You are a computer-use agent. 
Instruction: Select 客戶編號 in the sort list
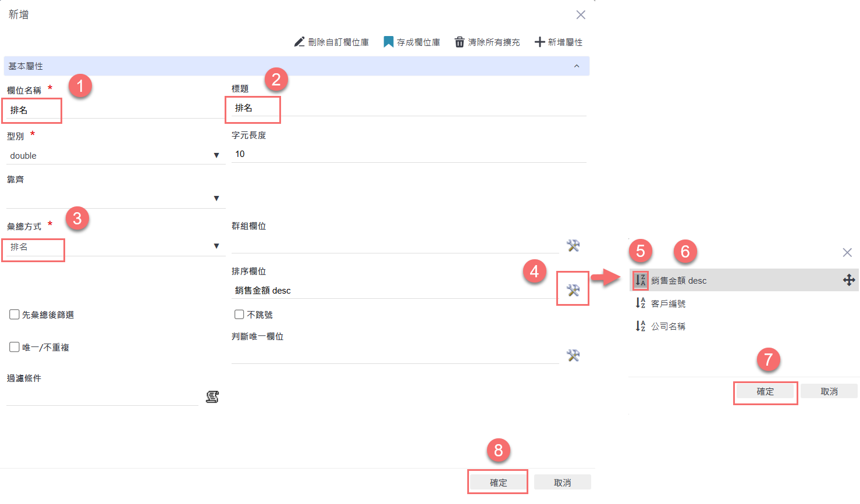[x=668, y=303]
